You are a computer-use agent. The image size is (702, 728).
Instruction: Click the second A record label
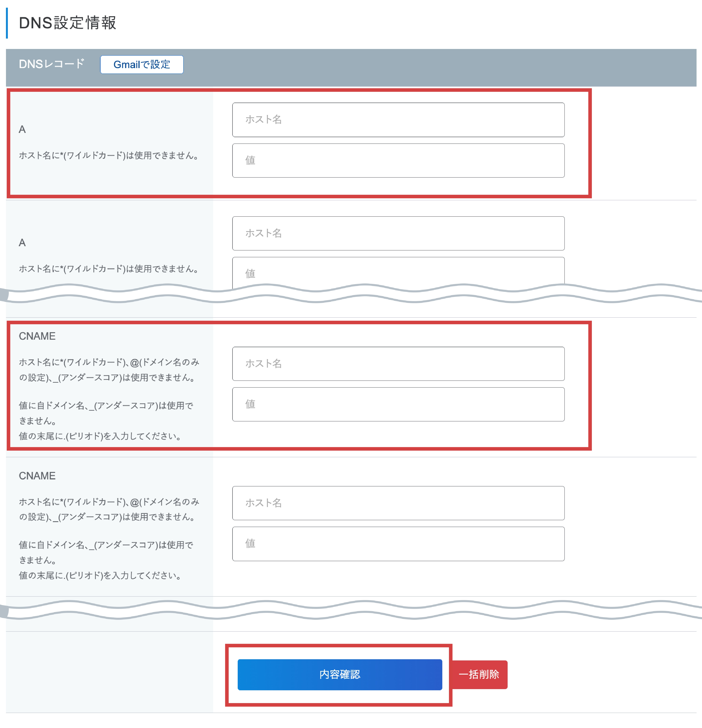(x=22, y=243)
